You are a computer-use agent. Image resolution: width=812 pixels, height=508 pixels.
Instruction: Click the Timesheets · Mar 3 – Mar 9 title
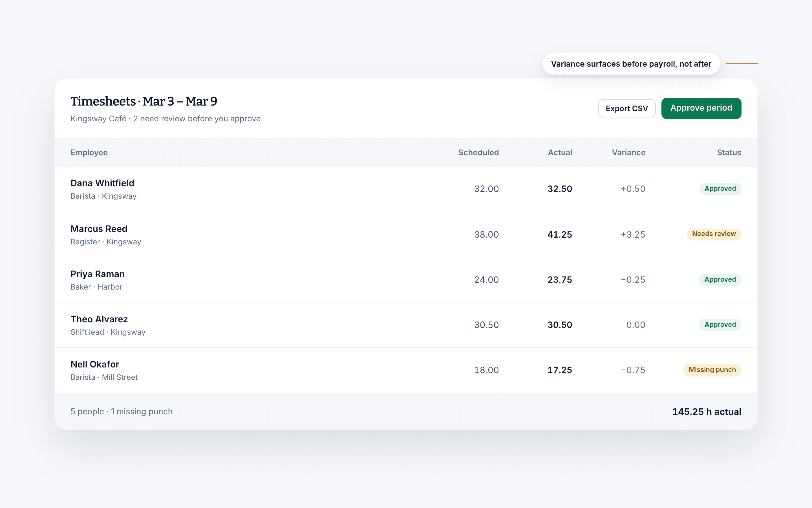point(144,101)
